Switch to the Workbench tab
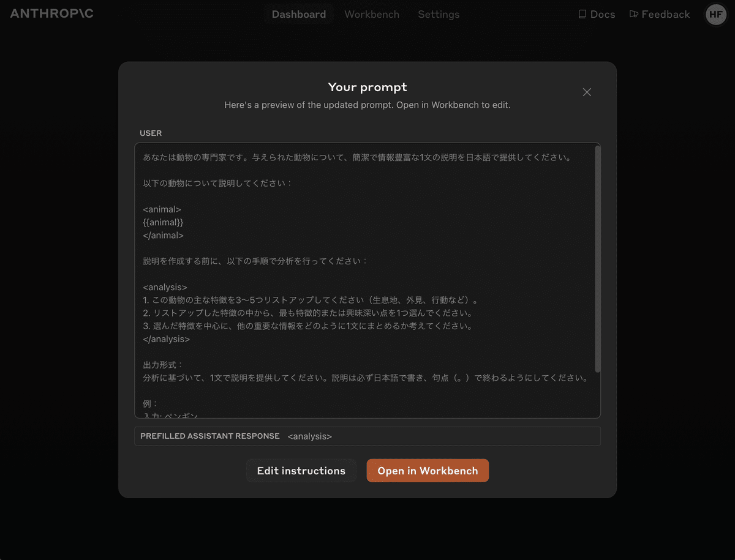The width and height of the screenshot is (735, 560). [372, 14]
